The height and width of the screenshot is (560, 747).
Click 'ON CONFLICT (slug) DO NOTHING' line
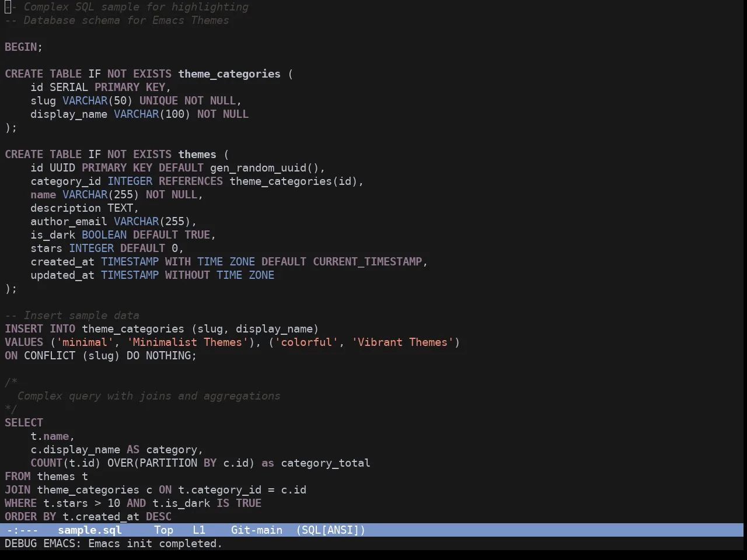[x=101, y=356]
